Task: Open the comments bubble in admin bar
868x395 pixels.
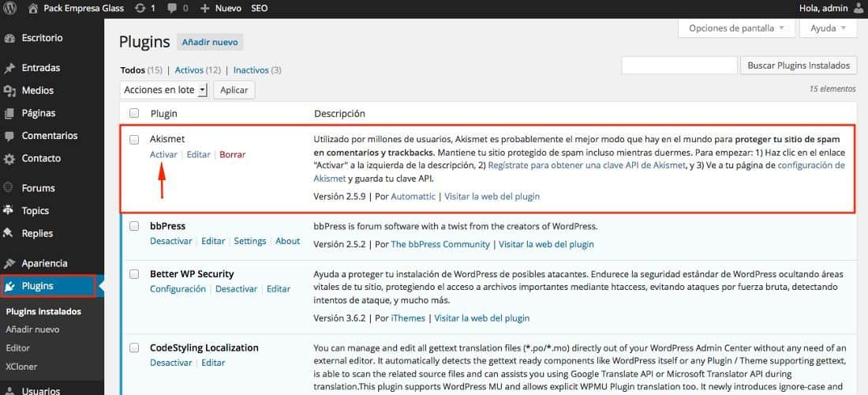Action: click(x=172, y=9)
